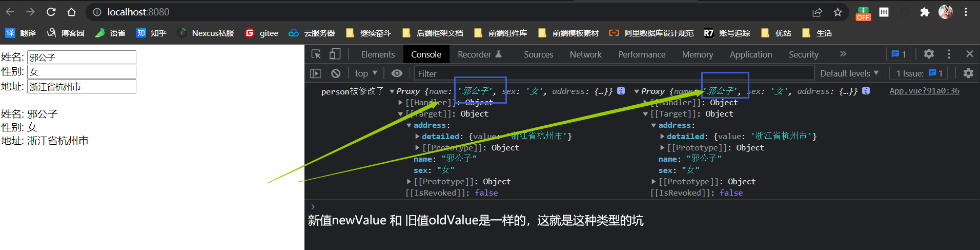
Task: Bookmark this tab with the star
Action: [838, 12]
